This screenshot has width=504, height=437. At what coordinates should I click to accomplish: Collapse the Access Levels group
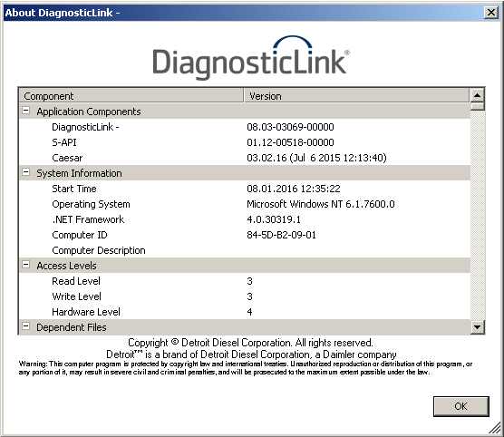(25, 266)
